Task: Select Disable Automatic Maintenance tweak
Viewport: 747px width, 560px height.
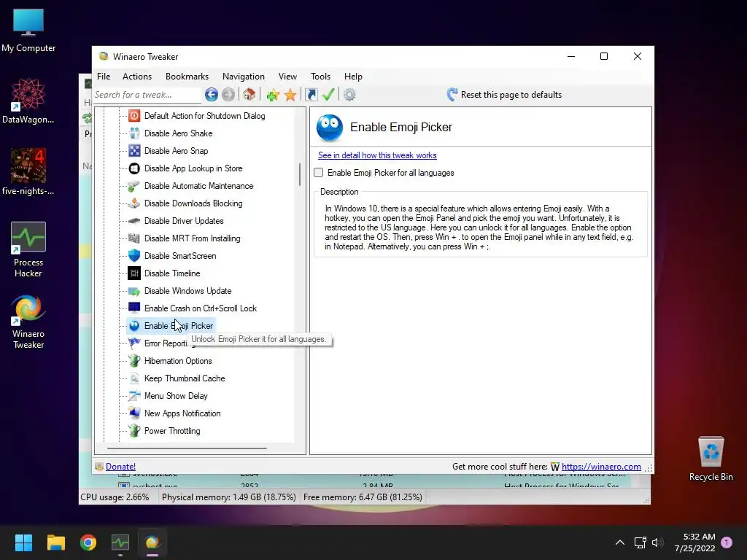Action: pos(198,186)
